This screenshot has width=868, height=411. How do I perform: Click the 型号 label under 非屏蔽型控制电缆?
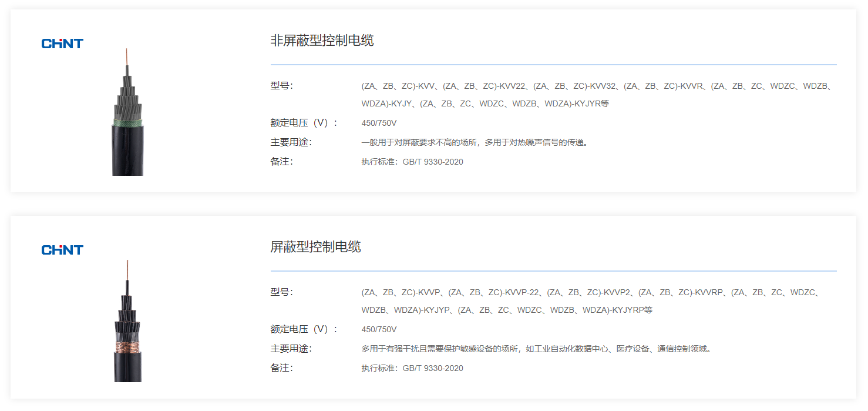pos(281,86)
